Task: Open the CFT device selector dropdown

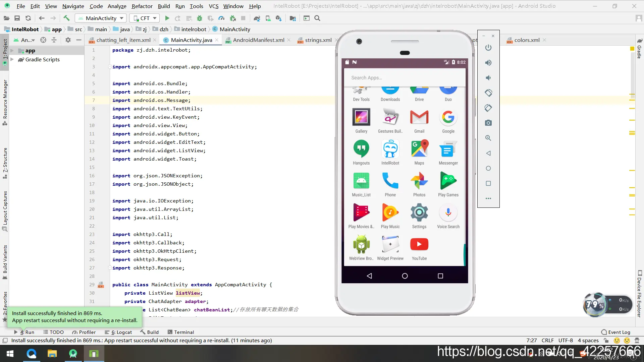Action: (x=145, y=18)
